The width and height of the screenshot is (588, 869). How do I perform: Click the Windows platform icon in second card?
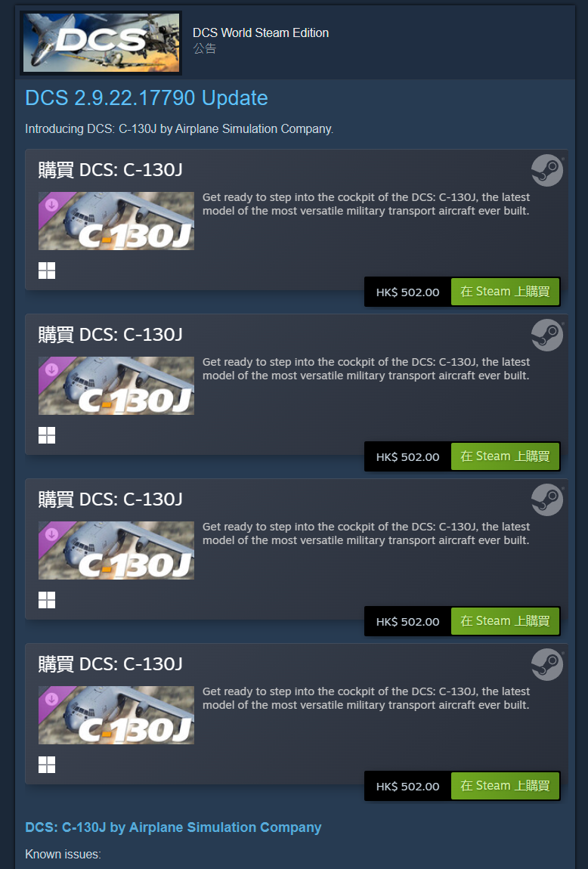coord(47,435)
